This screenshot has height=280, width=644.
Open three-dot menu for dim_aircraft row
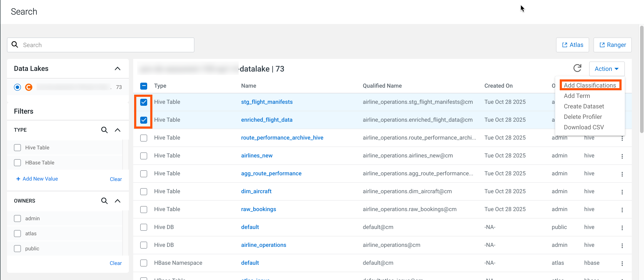tap(622, 192)
